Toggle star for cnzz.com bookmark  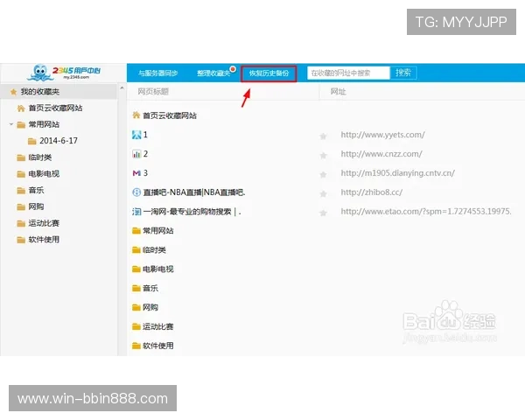click(323, 156)
